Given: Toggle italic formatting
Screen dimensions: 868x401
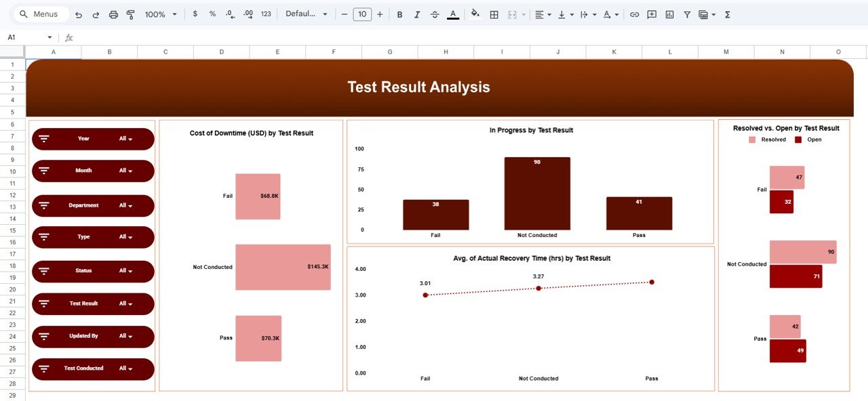Looking at the screenshot, I should (x=417, y=14).
